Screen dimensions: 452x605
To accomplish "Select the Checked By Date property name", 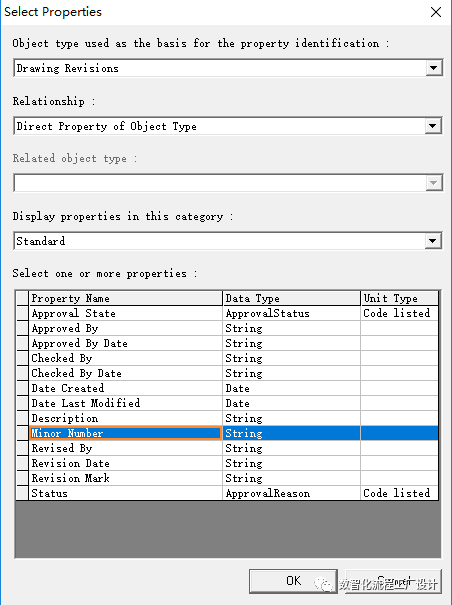I will click(126, 373).
